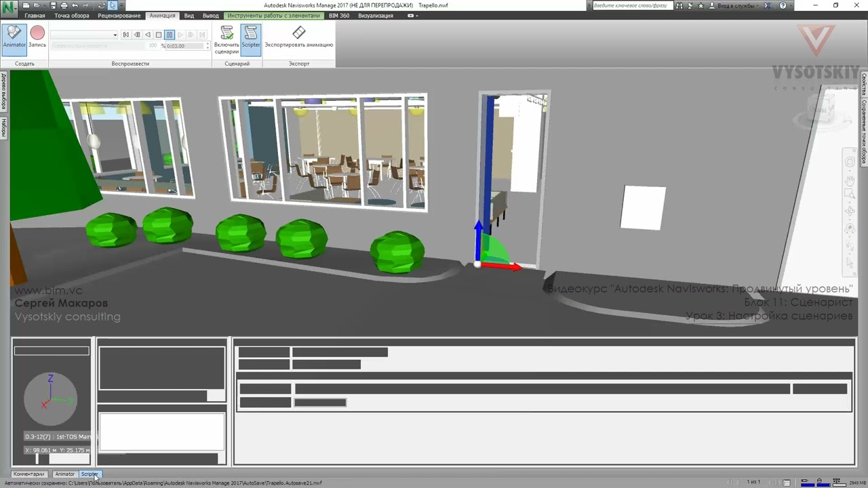The height and width of the screenshot is (488, 868).
Task: Step forward one frame in animation
Action: coord(191,35)
